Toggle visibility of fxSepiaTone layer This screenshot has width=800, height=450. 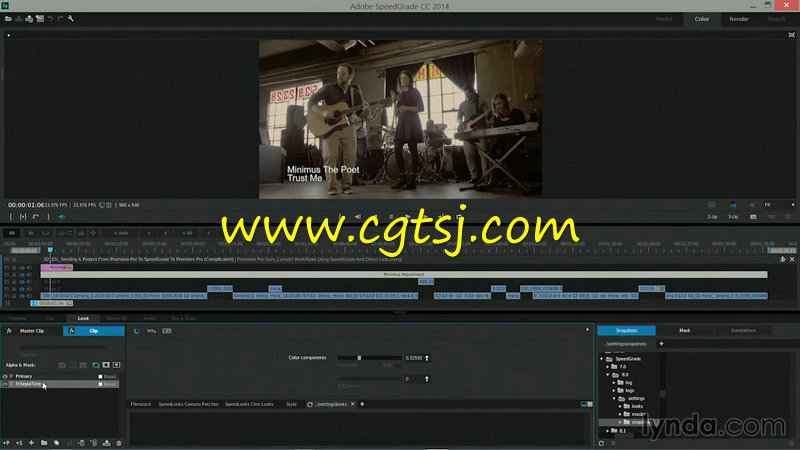[5, 384]
